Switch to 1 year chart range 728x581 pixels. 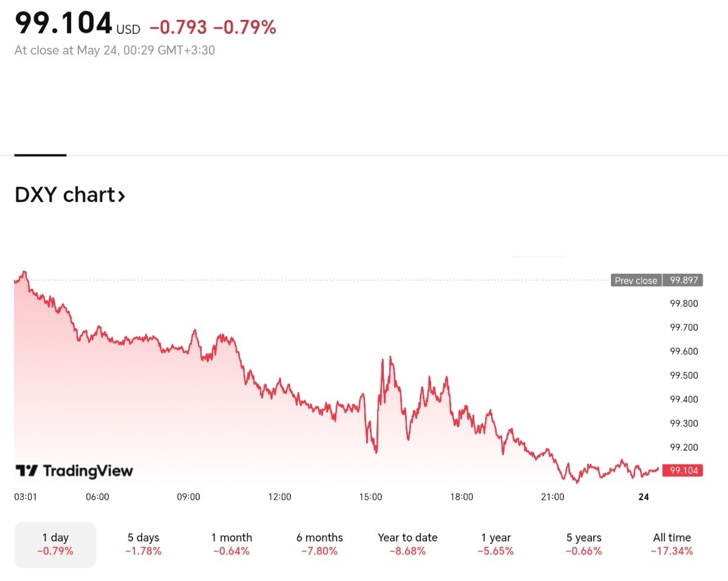tap(495, 544)
